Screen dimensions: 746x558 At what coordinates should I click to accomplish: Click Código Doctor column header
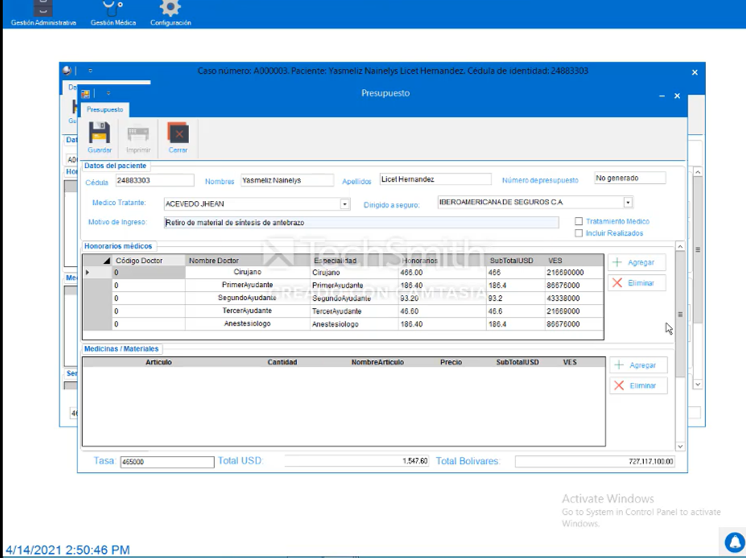click(x=148, y=260)
